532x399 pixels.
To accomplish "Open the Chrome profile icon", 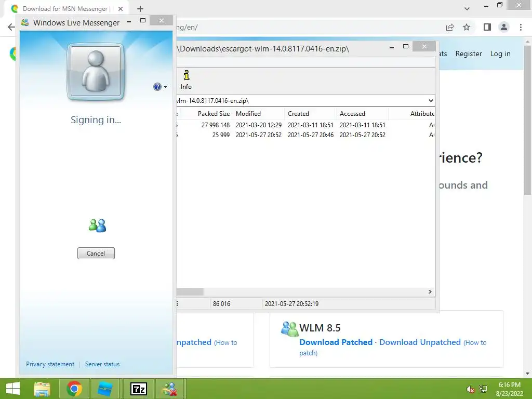I will (x=504, y=27).
